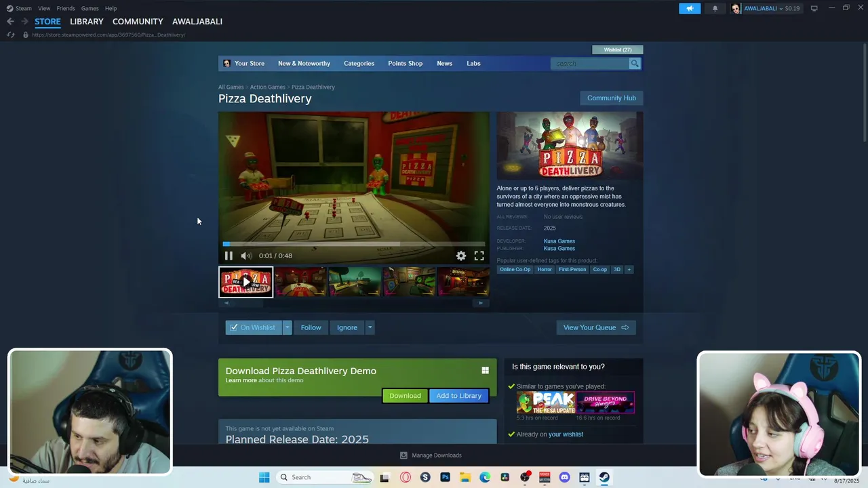Expand the wishlist dropdown arrow
This screenshot has height=488, width=868.
288,327
